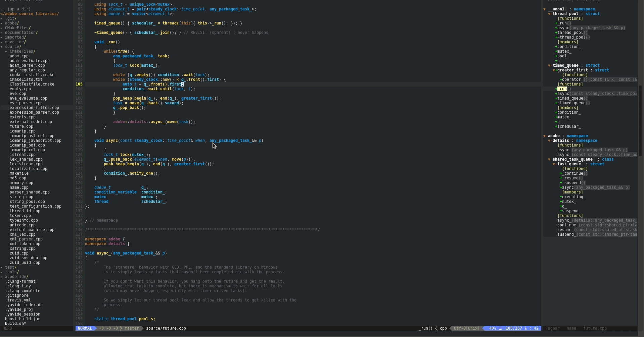This screenshot has height=337, width=644.
Task: Open future.cpp in the NERDTree list
Action: (21, 126)
